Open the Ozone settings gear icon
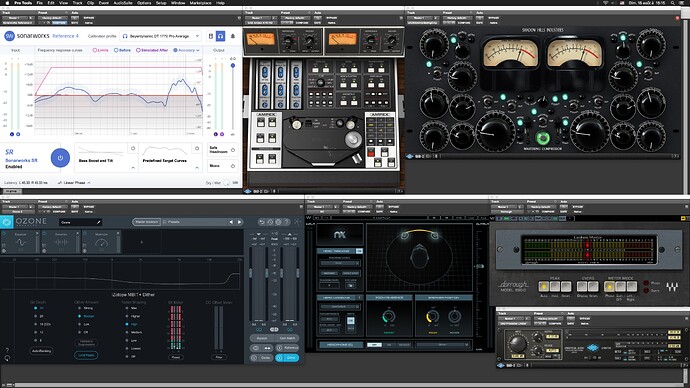The image size is (690, 388). (x=278, y=222)
